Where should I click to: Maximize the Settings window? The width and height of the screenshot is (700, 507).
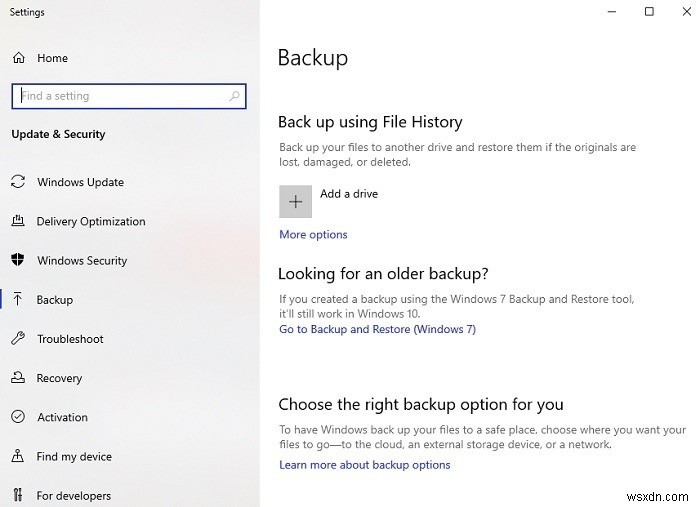point(650,12)
